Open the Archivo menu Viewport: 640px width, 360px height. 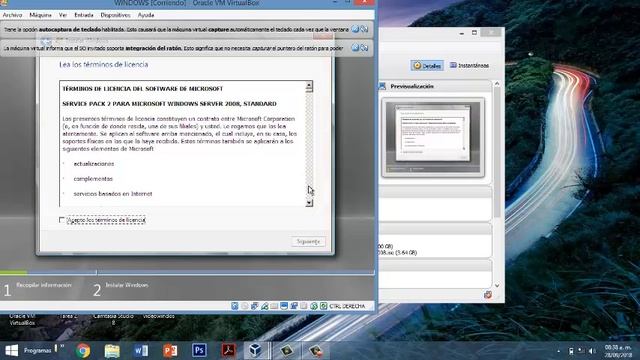tap(12, 15)
